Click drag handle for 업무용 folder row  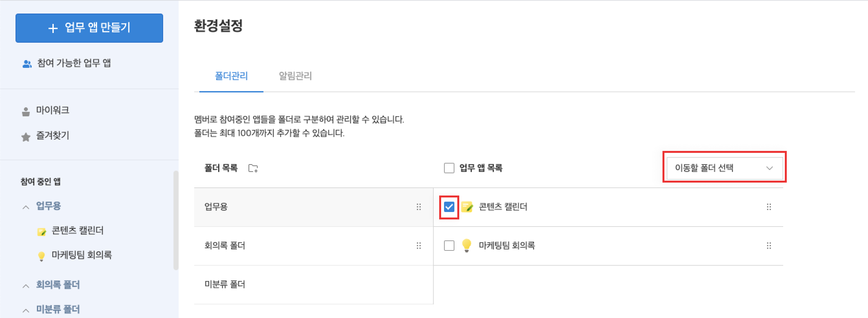pyautogui.click(x=418, y=207)
